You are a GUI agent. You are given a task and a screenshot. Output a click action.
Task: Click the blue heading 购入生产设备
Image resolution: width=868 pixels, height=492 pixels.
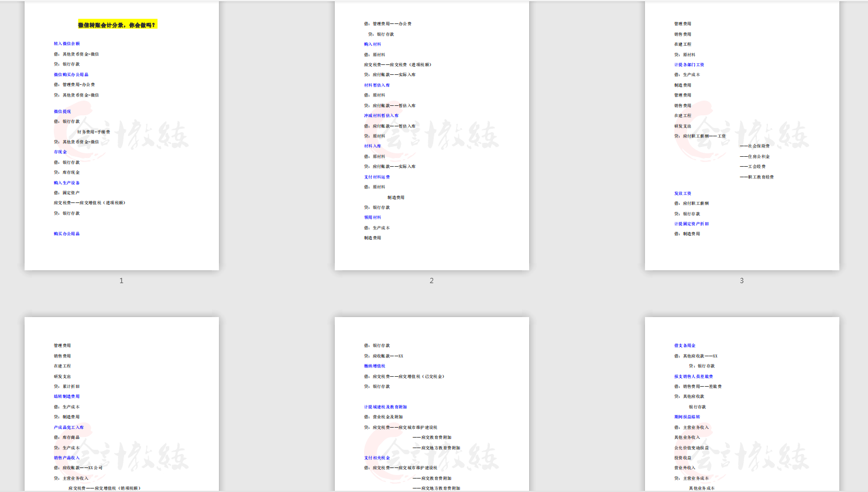(67, 183)
